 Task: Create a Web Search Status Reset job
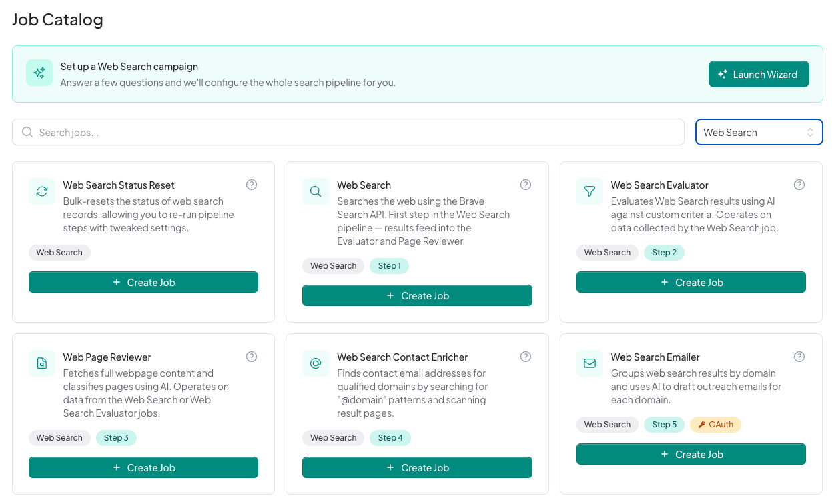143,282
